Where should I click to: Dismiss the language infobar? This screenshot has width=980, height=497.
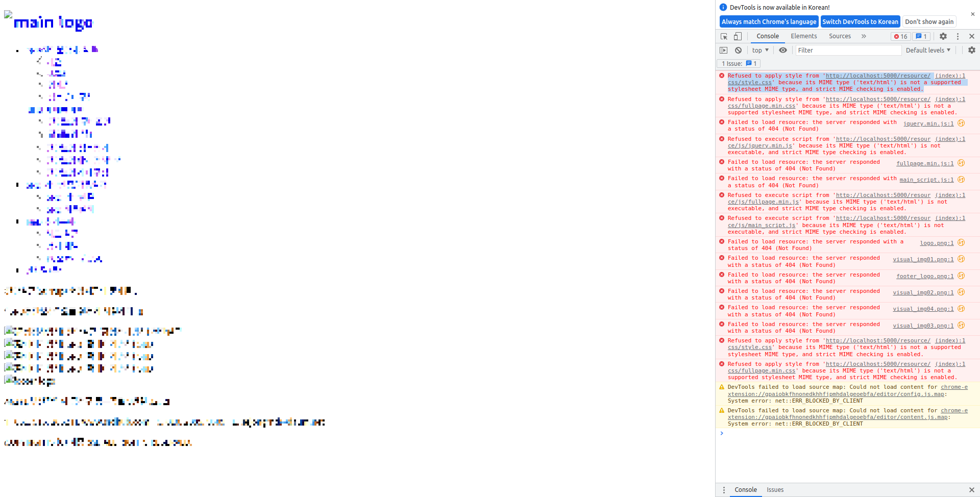point(973,14)
